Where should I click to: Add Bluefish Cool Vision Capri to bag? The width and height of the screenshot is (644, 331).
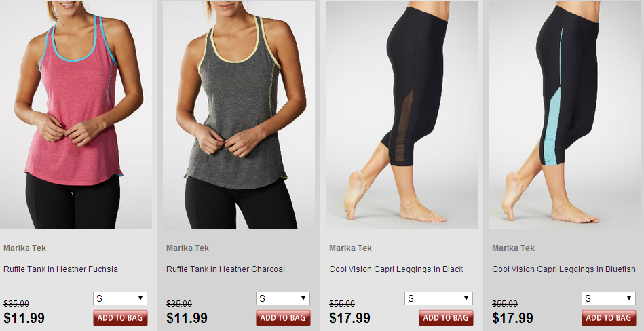click(x=609, y=318)
